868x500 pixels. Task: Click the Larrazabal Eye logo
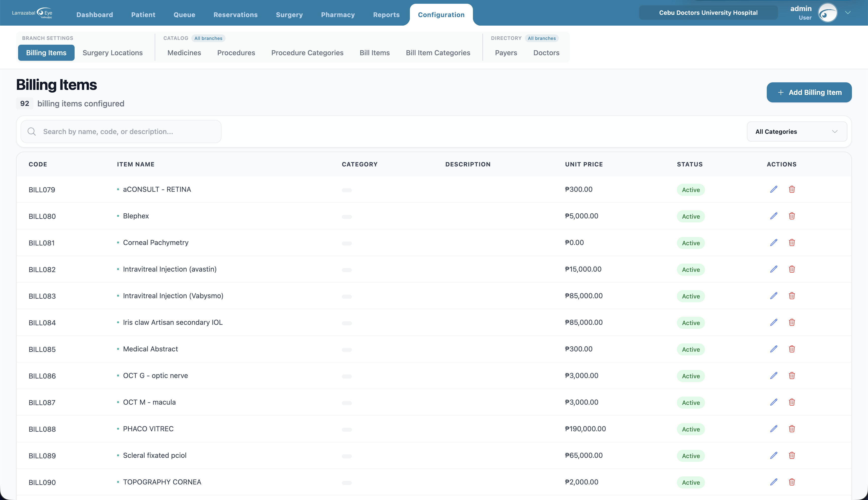[32, 13]
